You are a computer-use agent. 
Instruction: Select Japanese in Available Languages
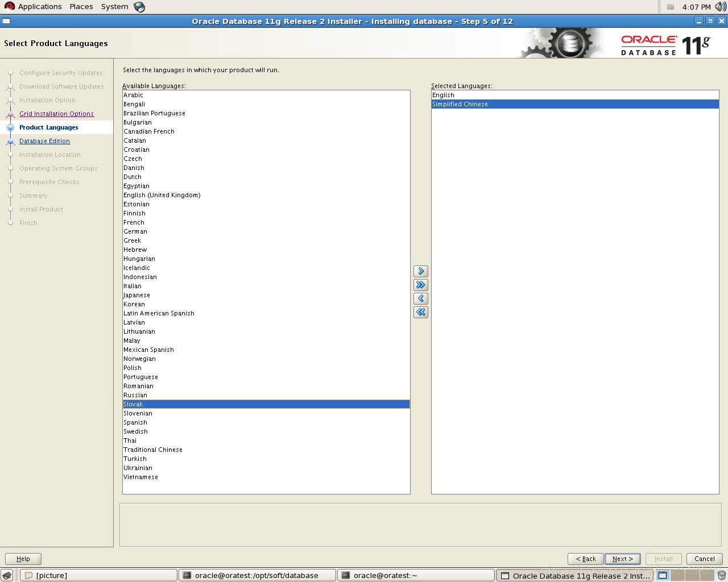[266, 295]
